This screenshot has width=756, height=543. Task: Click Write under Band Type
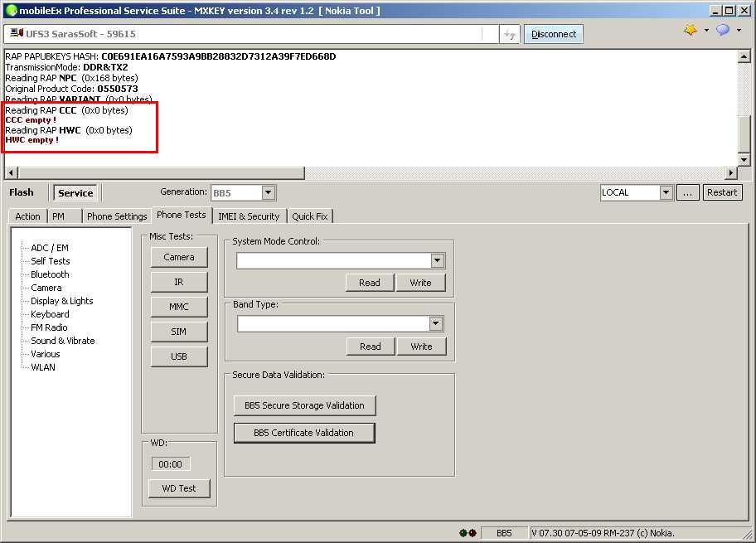click(x=421, y=347)
